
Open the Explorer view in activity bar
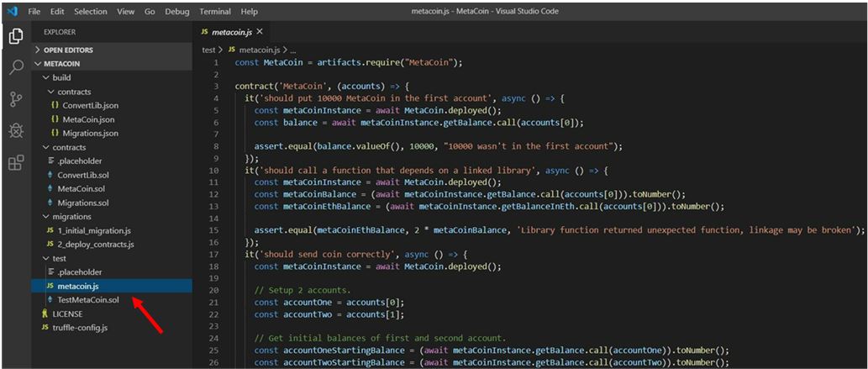pyautogui.click(x=15, y=37)
